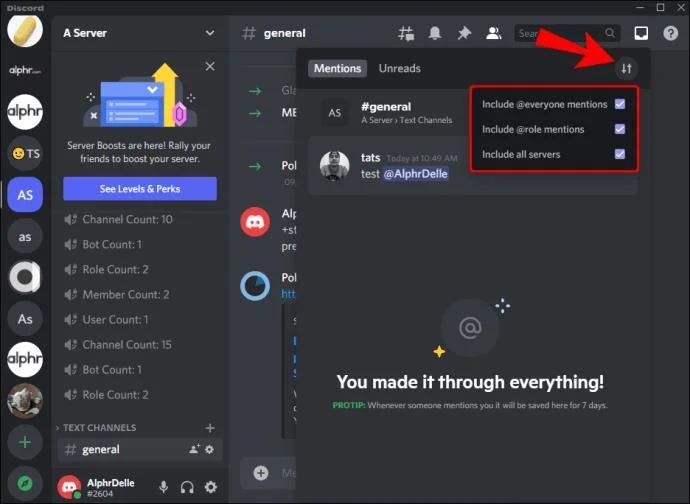Viewport: 690px width, 504px height.
Task: Click See Levels & Perks button
Action: [x=140, y=189]
